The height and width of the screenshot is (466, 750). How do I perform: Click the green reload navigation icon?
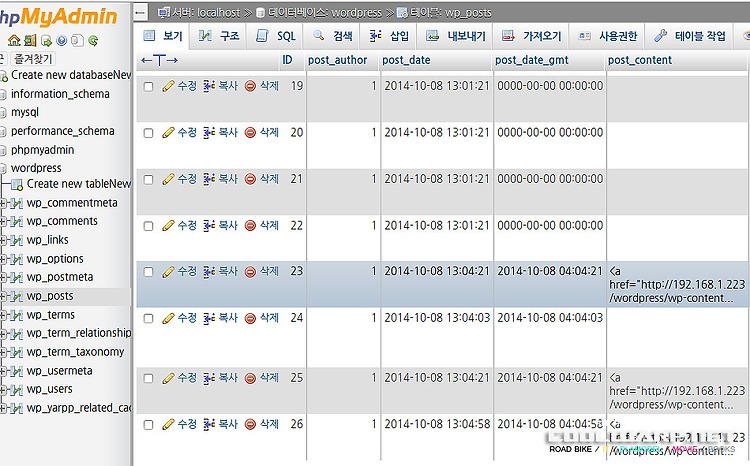pos(93,41)
